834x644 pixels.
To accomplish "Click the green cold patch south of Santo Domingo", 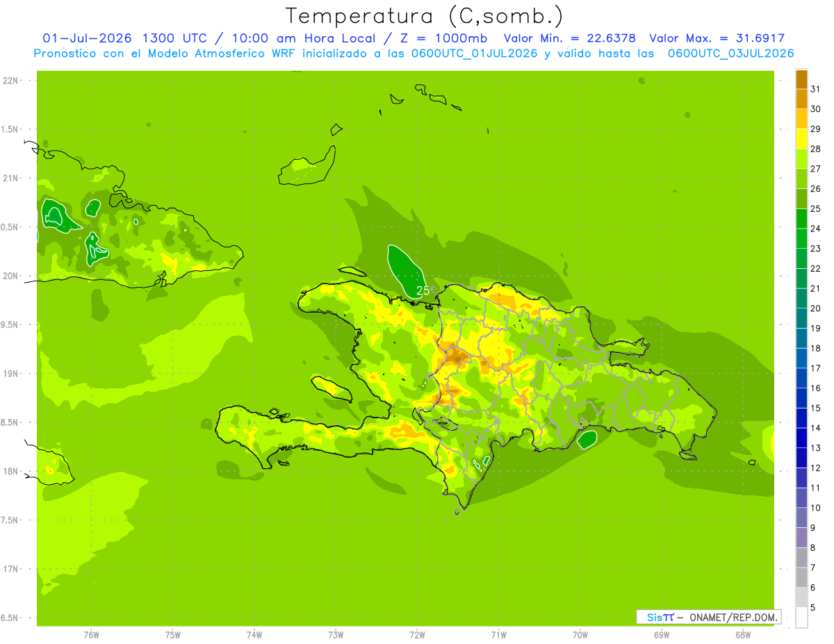I will 587,440.
